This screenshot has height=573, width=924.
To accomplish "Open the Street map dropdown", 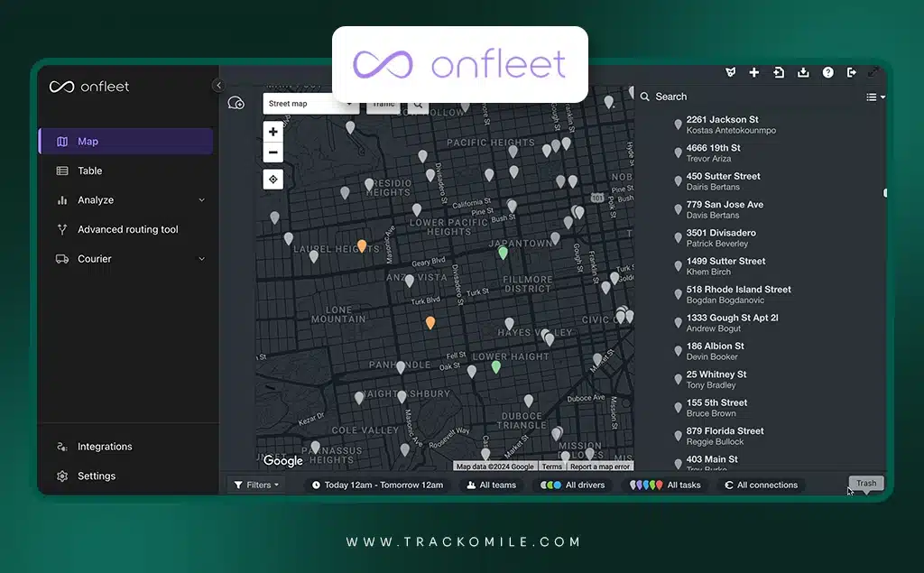I will (x=310, y=104).
